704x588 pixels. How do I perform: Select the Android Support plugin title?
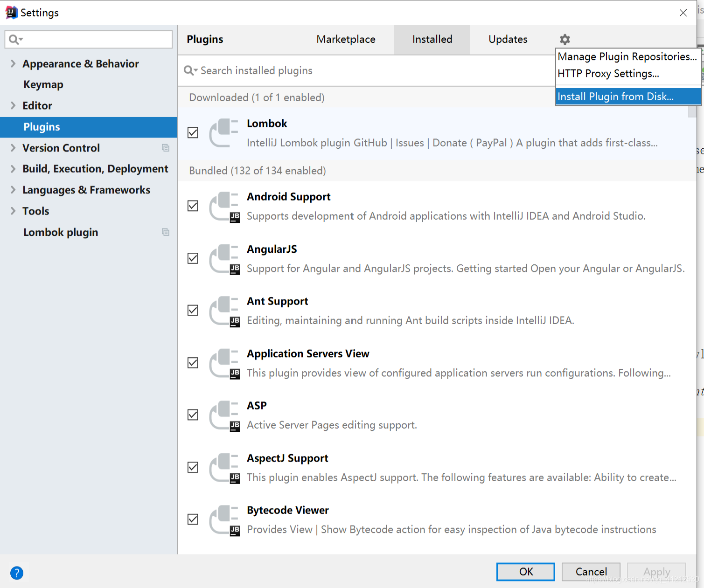pos(289,197)
